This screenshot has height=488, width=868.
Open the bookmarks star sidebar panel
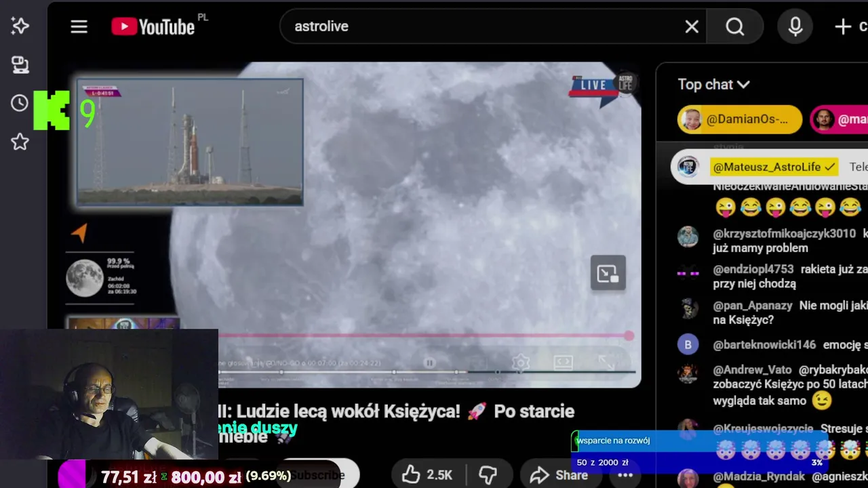[20, 142]
